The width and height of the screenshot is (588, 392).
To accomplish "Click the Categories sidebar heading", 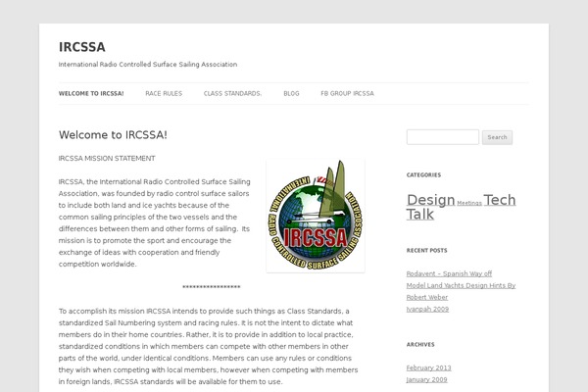I will click(423, 174).
